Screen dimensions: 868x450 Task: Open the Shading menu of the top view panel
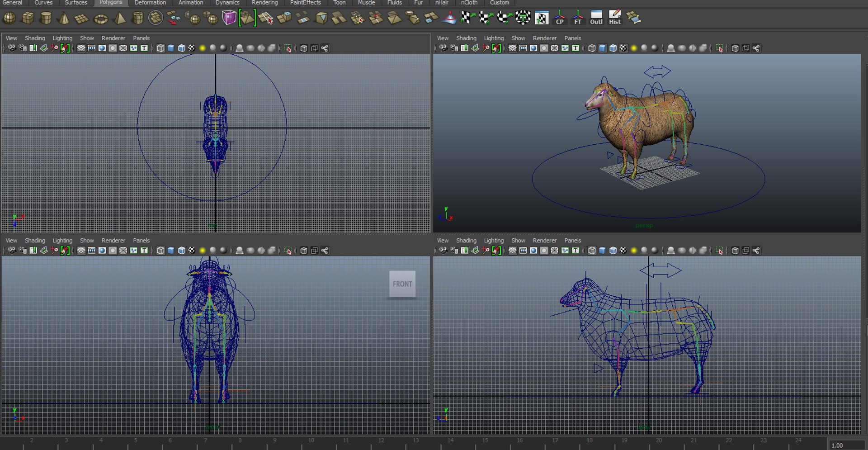point(35,38)
